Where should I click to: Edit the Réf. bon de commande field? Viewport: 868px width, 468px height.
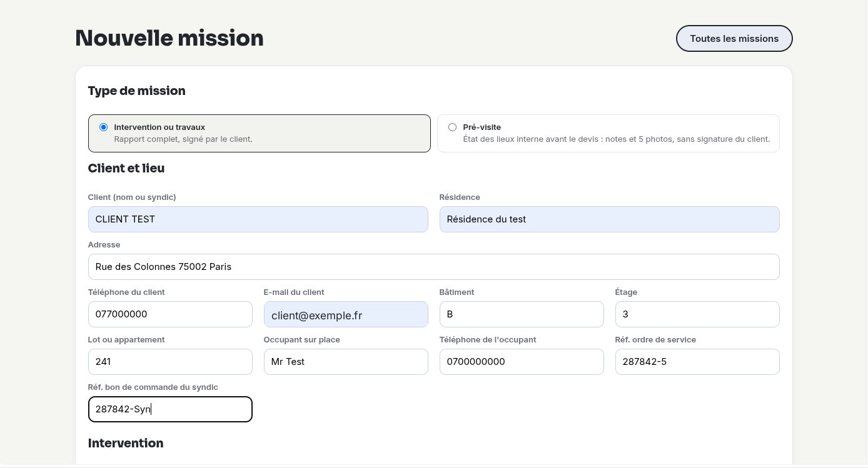pos(170,409)
